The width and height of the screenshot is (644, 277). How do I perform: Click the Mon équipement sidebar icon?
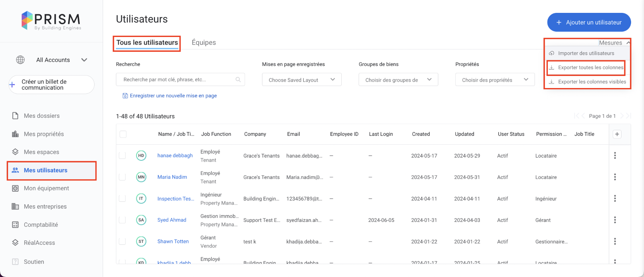point(15,188)
